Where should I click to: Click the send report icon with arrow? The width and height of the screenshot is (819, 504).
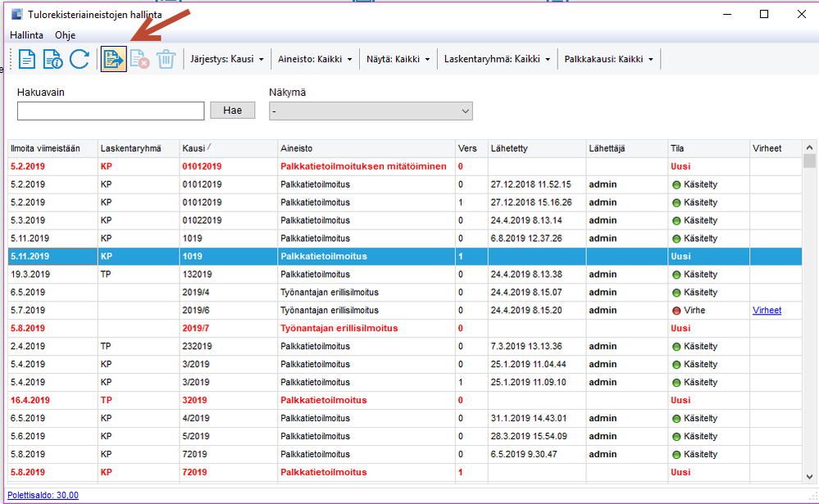coord(113,59)
